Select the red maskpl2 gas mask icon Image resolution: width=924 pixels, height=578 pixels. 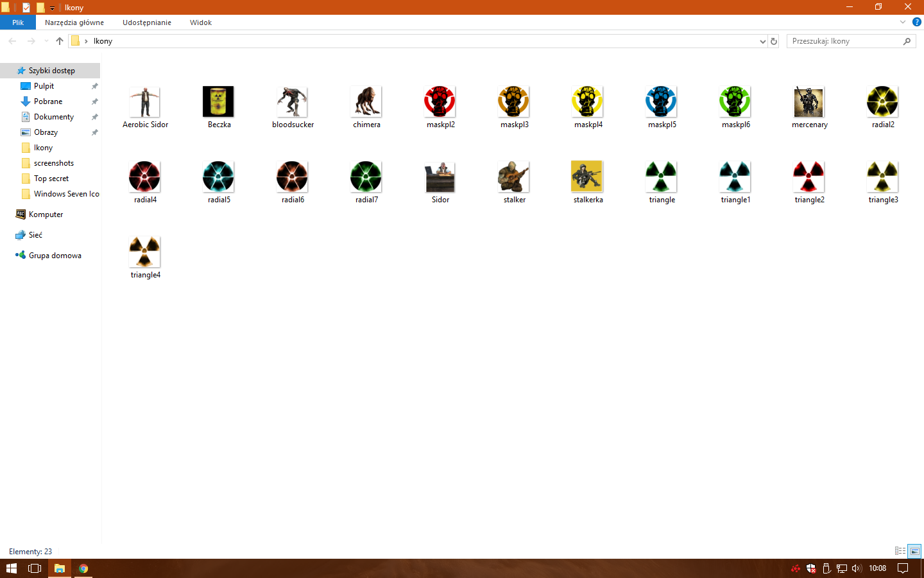[x=440, y=102]
